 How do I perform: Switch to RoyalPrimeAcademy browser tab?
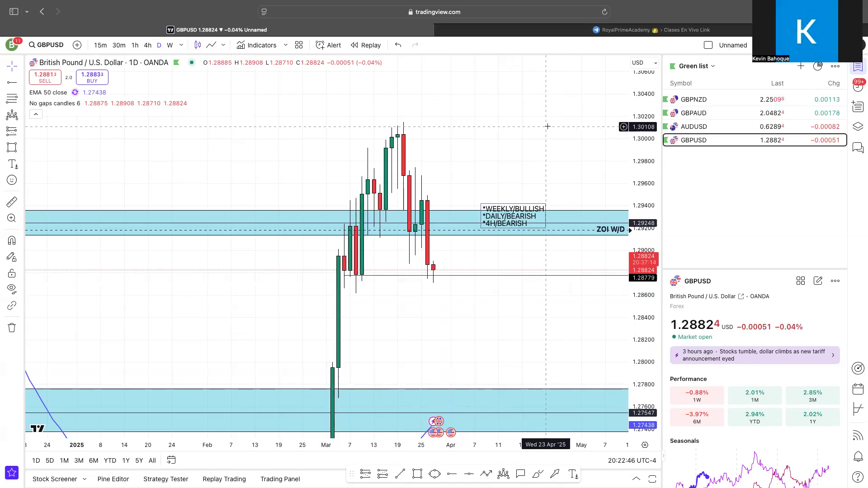point(651,30)
